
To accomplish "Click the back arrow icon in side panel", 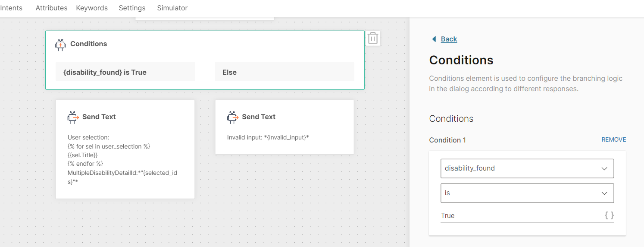I will click(434, 39).
